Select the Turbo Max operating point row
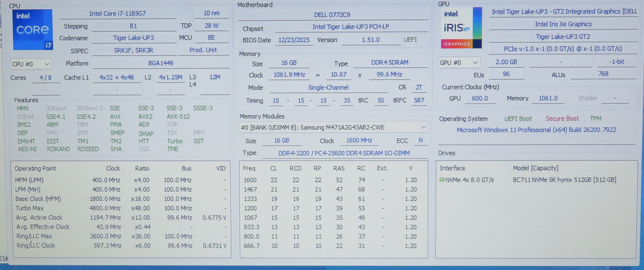 pos(120,208)
